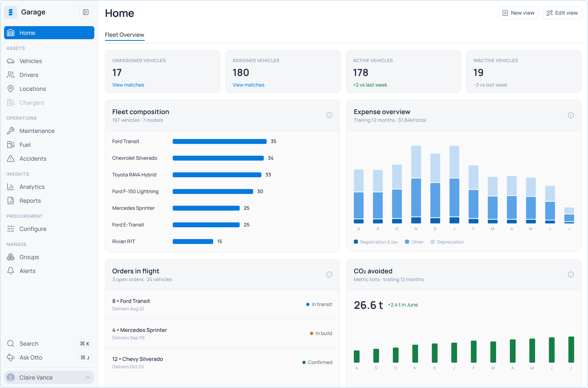Image resolution: width=588 pixels, height=388 pixels.
Task: Open the Locations page
Action: [x=49, y=89]
